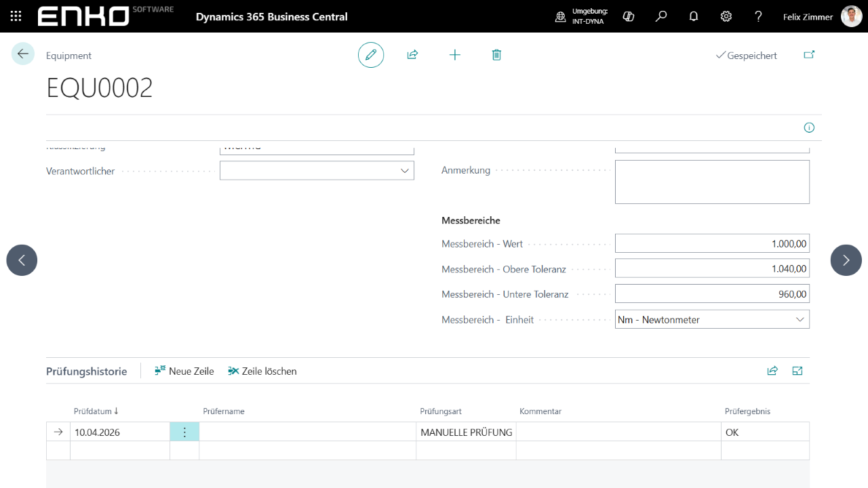868x488 pixels.
Task: Open the Prüfungshistorie share icon
Action: (x=772, y=371)
